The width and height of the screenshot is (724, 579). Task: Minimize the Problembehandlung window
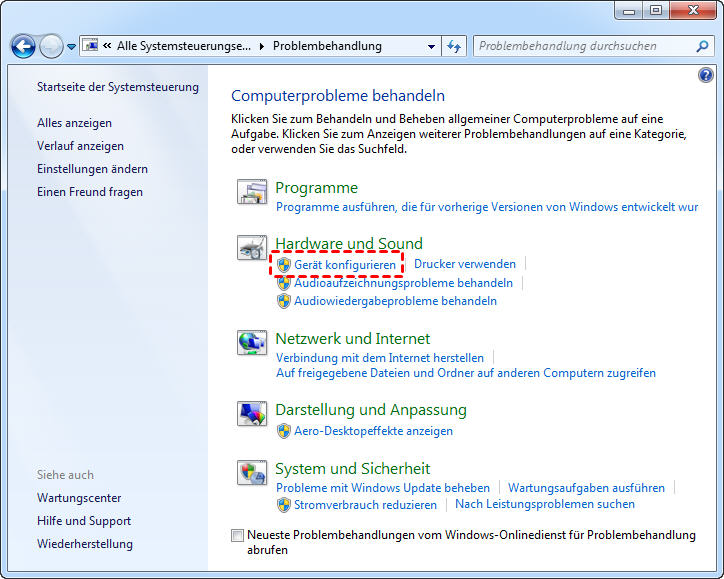(x=629, y=11)
